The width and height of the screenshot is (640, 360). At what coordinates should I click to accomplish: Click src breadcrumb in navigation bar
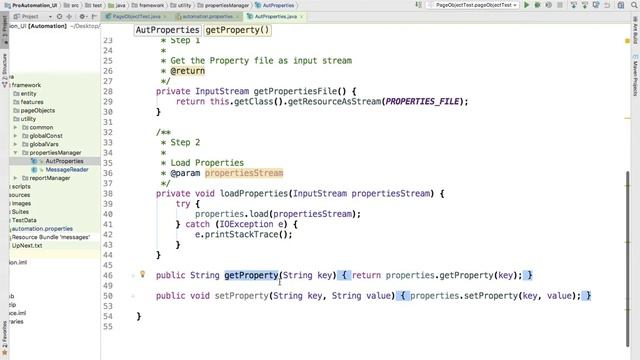point(72,5)
